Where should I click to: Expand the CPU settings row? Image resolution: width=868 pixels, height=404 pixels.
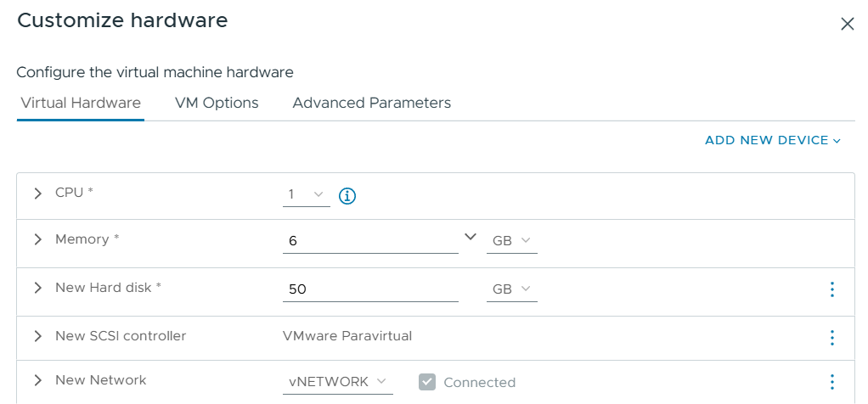point(37,193)
